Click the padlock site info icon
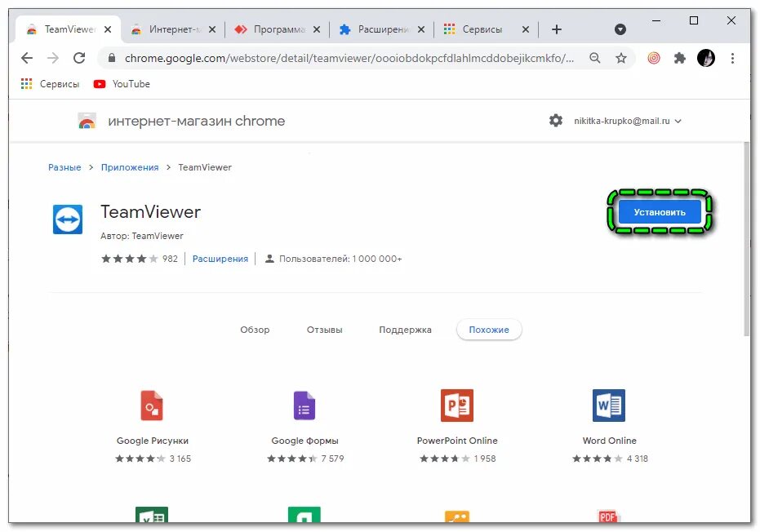Image resolution: width=760 pixels, height=532 pixels. 112,58
